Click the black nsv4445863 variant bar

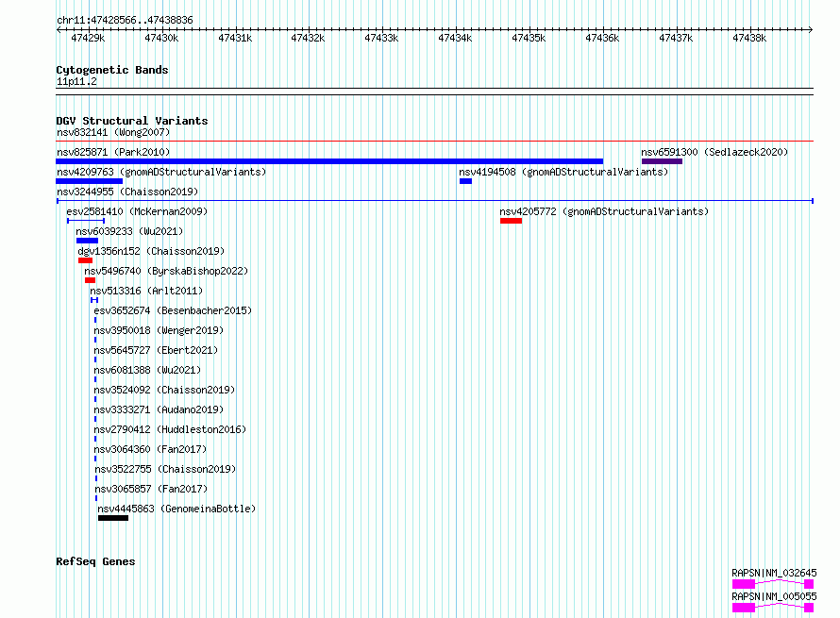coord(113,518)
